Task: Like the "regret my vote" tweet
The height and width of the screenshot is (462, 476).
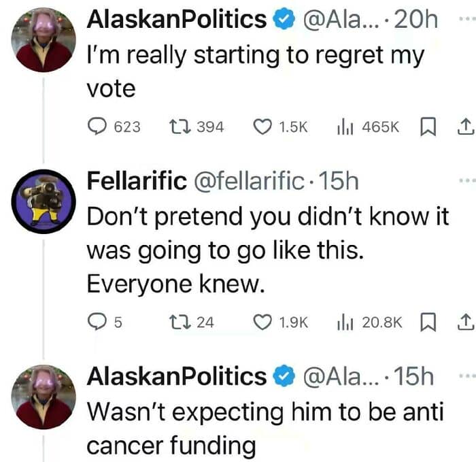Action: point(262,126)
